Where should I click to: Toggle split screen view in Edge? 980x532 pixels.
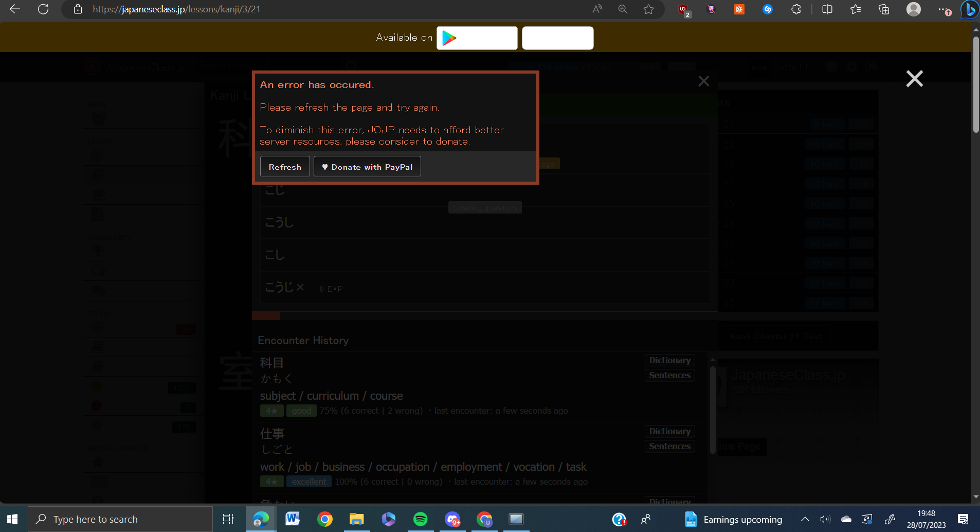point(827,9)
